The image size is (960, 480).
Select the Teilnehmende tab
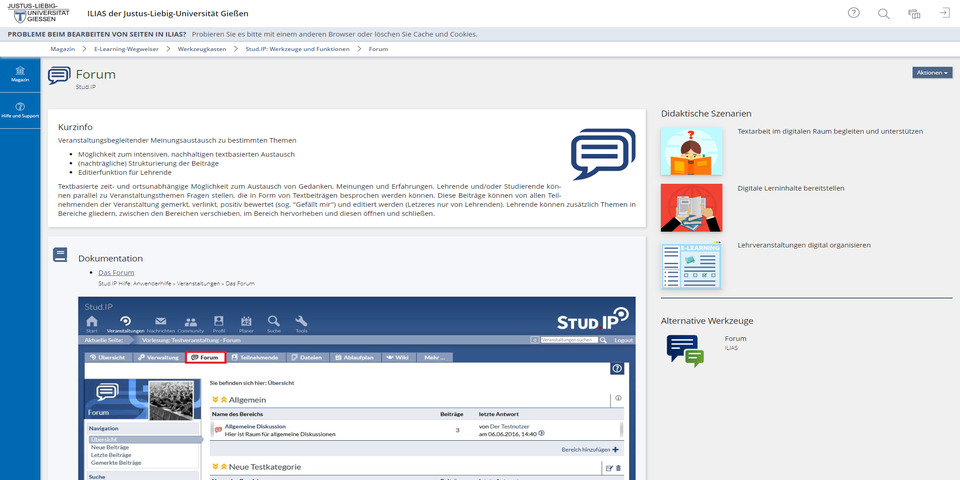(255, 357)
